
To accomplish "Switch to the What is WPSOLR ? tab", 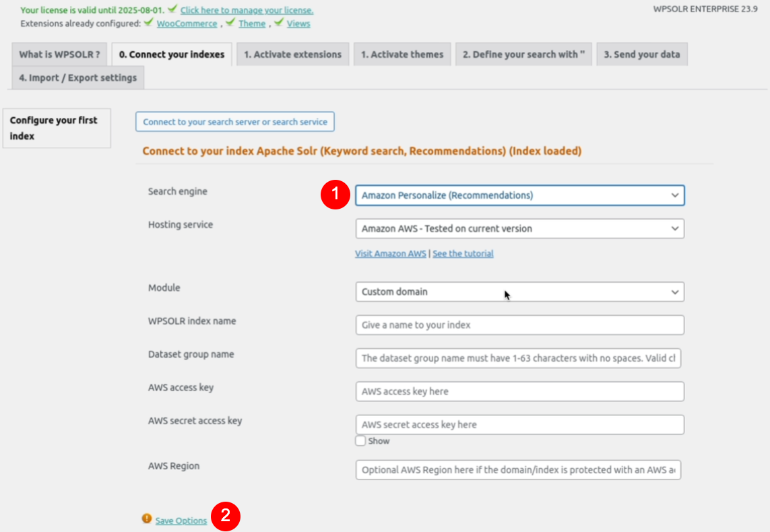I will (59, 54).
